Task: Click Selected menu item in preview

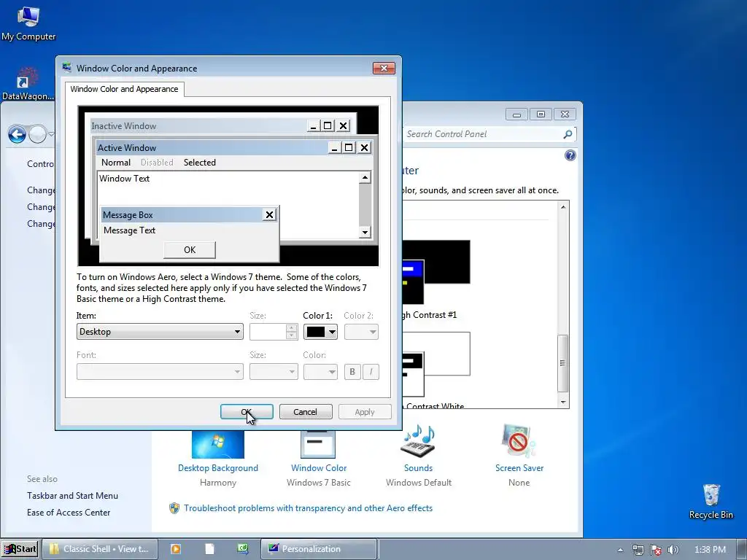Action: click(200, 163)
